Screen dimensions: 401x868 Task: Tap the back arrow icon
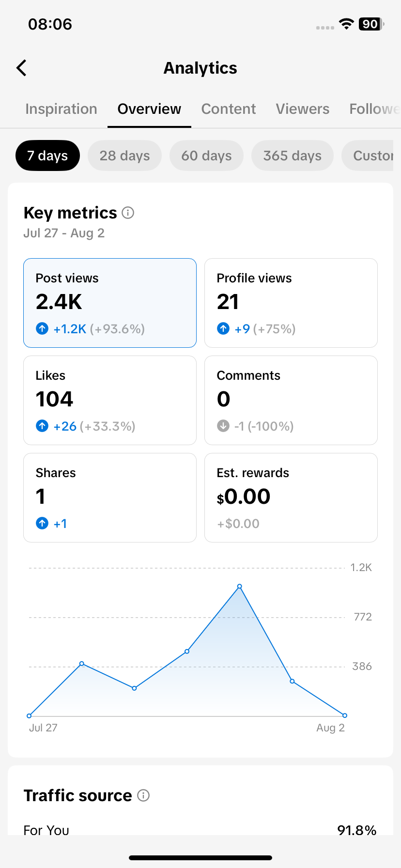[x=21, y=68]
